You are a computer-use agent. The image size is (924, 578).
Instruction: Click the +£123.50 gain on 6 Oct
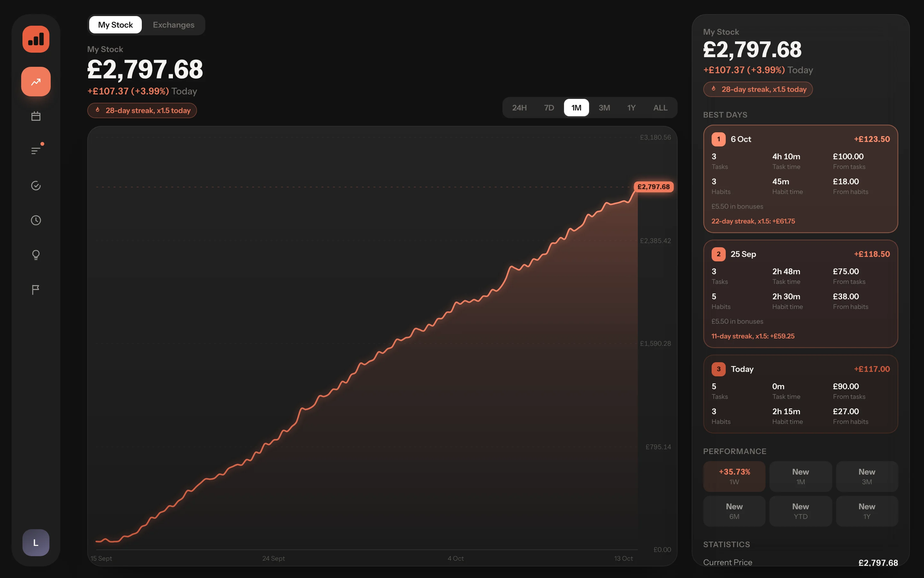[x=872, y=139]
